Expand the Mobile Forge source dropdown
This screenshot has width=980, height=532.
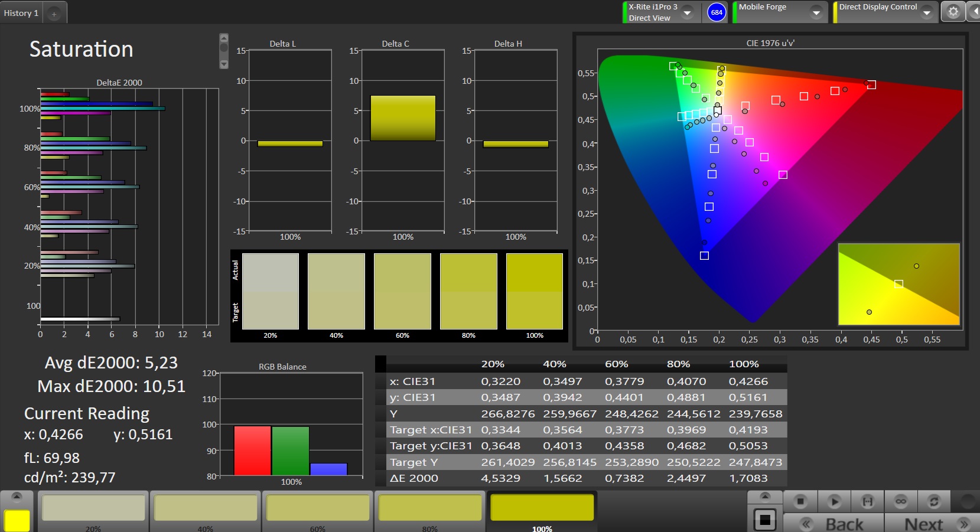(x=816, y=12)
